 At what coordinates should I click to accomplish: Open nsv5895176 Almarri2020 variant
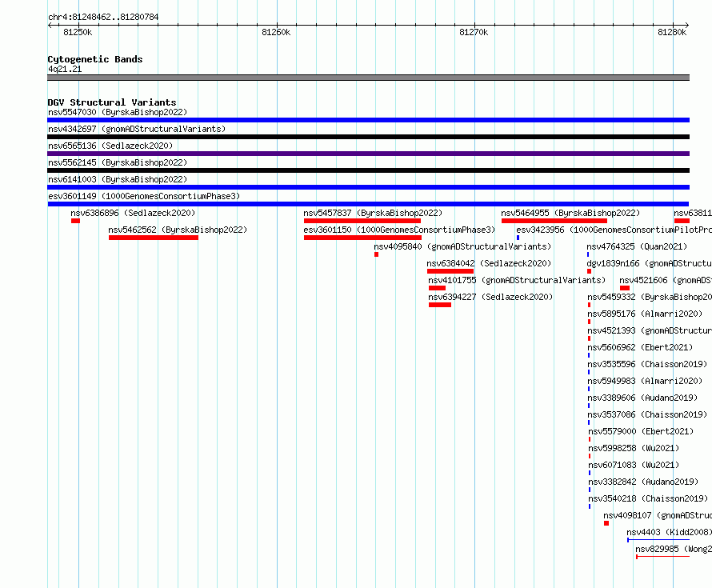click(x=645, y=314)
